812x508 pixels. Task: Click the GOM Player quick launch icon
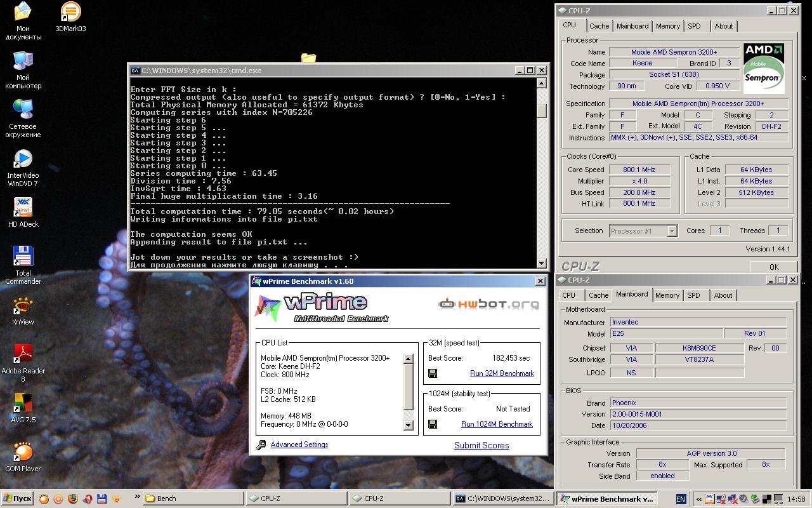point(44,499)
